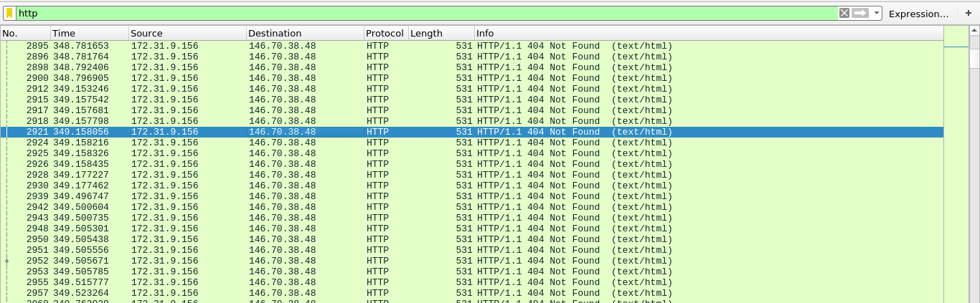Open the recent filters dropdown arrow
Image resolution: width=980 pixels, height=303 pixels.
coord(876,14)
